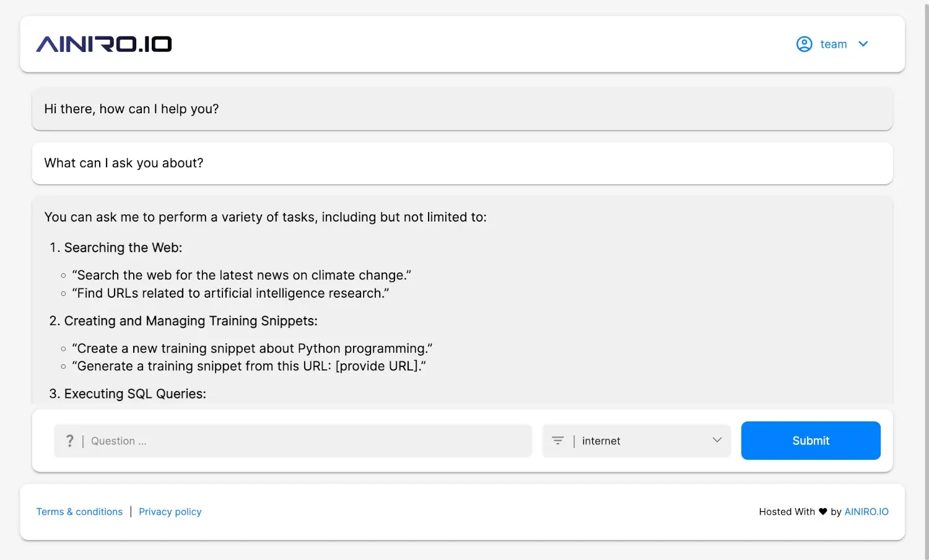Click the 'Searching the Web' heading
Screen dimensions: 929x560
[x=123, y=248]
